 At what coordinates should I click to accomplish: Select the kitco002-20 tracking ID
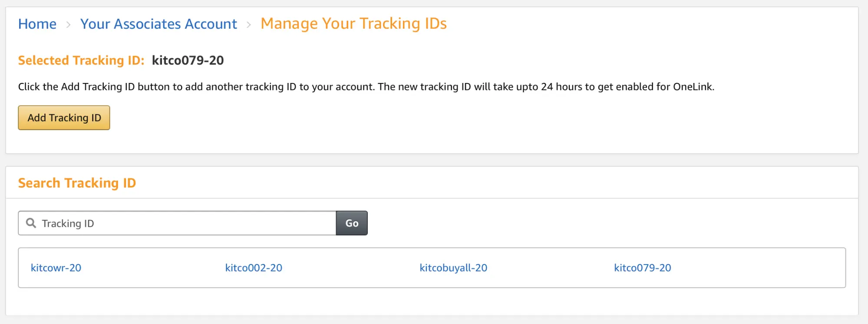pos(254,268)
